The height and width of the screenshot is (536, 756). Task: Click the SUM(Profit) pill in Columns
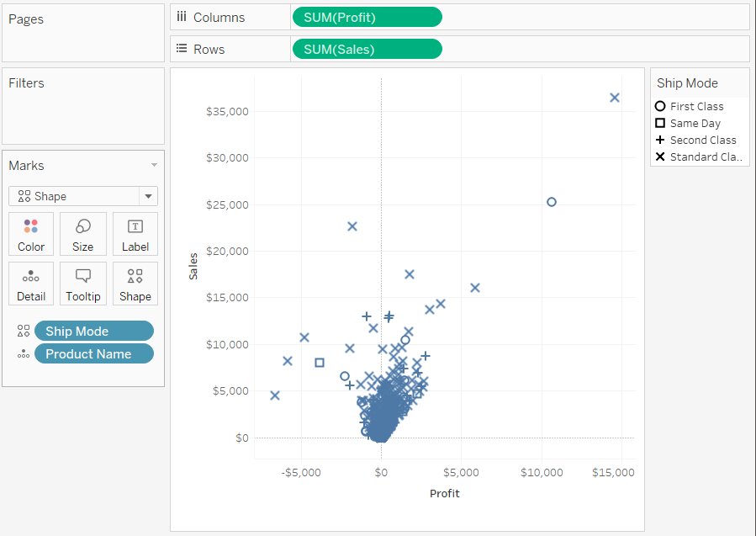pyautogui.click(x=366, y=18)
